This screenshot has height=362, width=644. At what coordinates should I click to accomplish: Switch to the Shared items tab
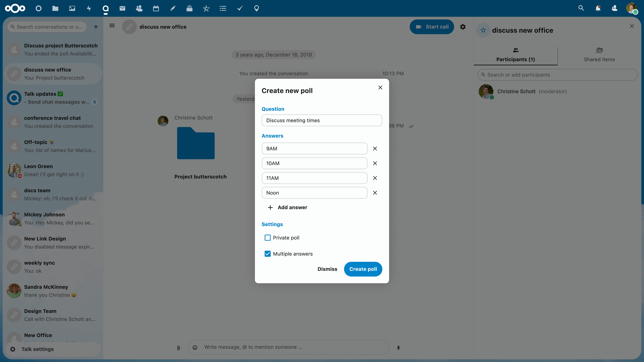(599, 55)
